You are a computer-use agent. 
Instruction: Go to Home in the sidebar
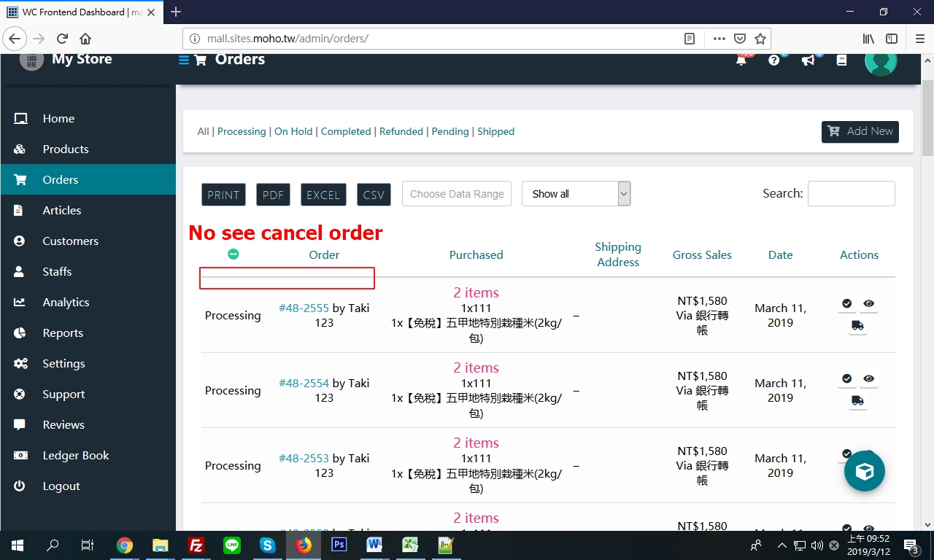click(88, 119)
